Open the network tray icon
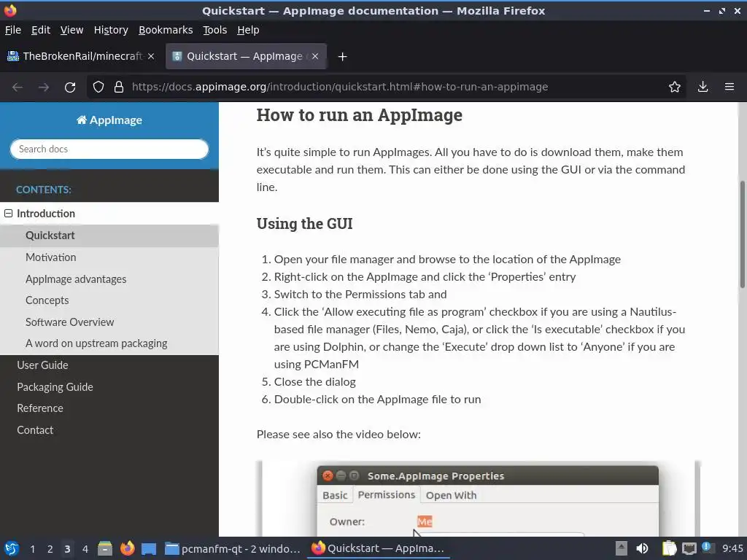Screen dimensions: 747x560 [x=689, y=548]
